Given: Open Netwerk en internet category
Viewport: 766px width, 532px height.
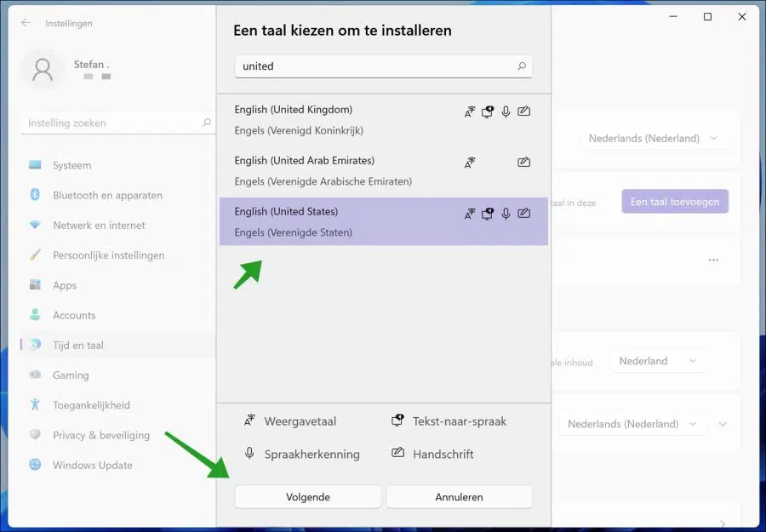Looking at the screenshot, I should click(117, 226).
